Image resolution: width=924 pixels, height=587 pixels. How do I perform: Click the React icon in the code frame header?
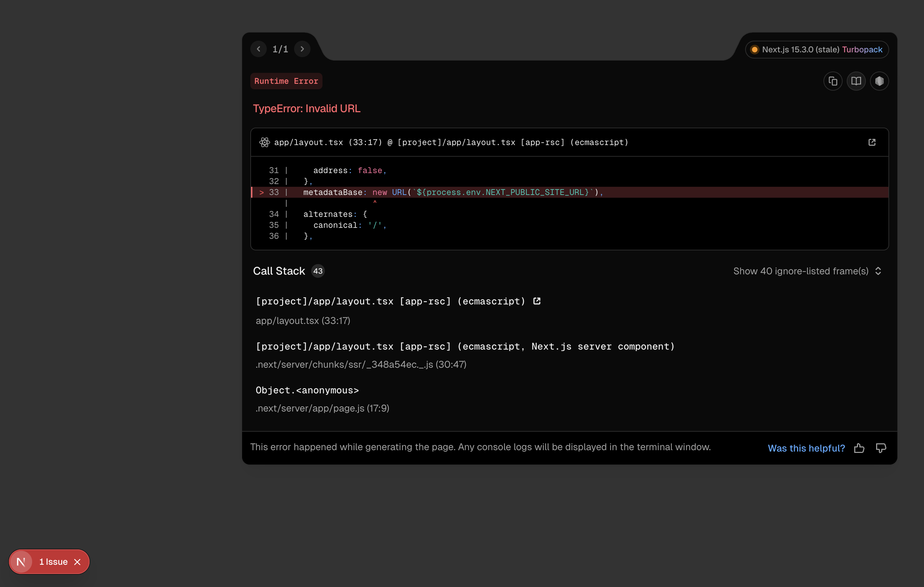point(264,142)
